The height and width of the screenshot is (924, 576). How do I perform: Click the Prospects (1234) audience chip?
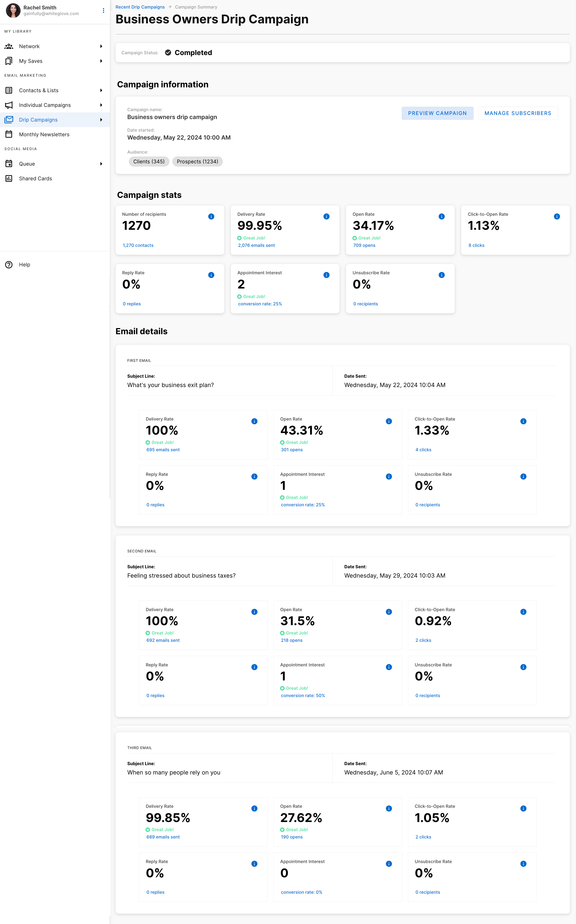(197, 162)
